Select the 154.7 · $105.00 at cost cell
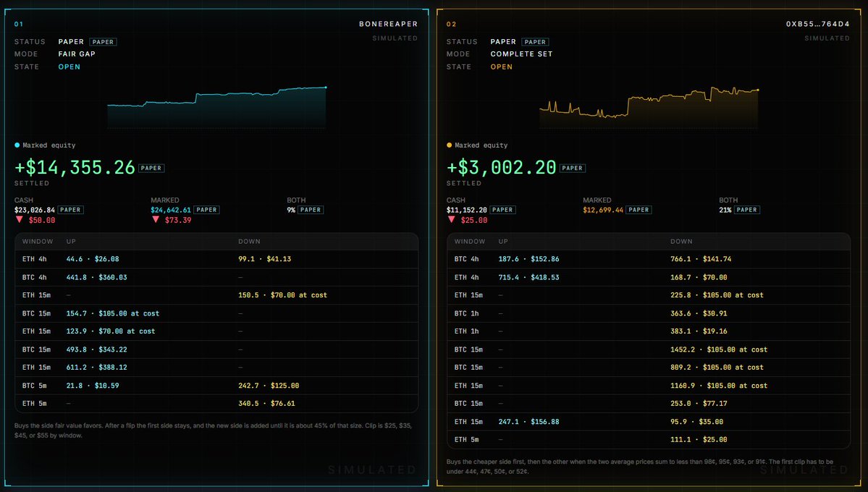This screenshot has height=492, width=868. (x=113, y=313)
